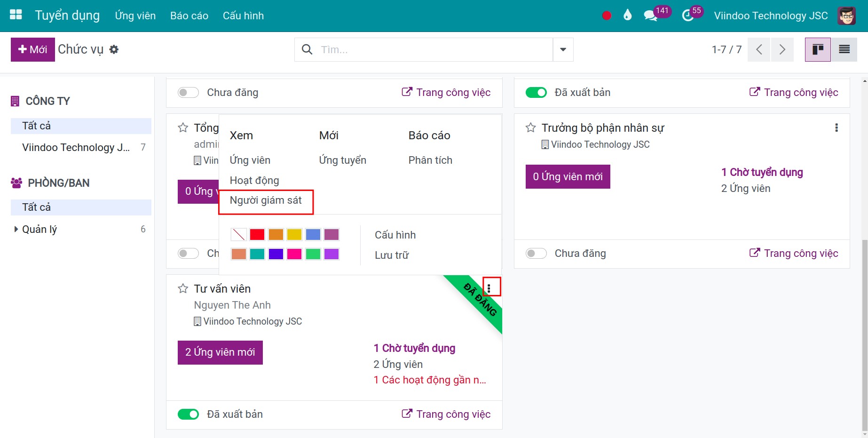The height and width of the screenshot is (438, 868).
Task: Click 0 Ứng viên mới button
Action: [568, 176]
